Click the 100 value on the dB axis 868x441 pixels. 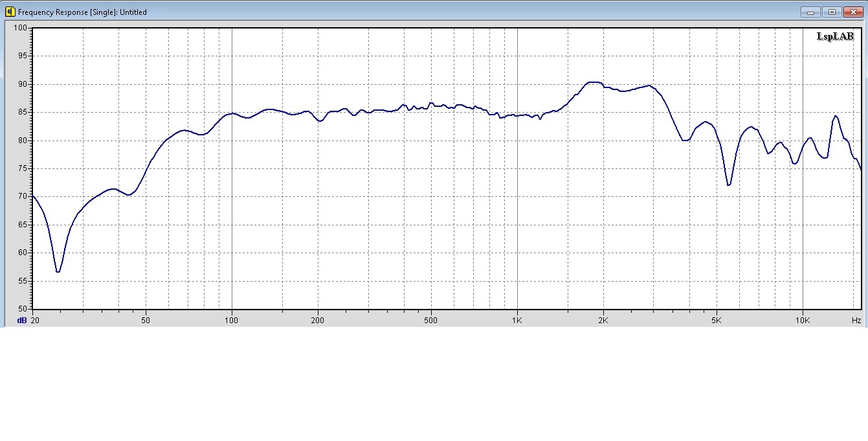21,28
